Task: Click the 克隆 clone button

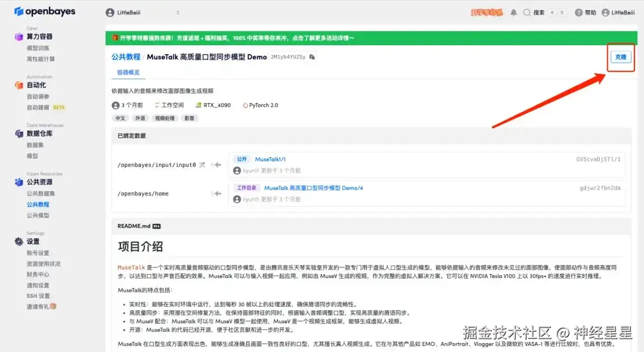Action: [x=621, y=57]
